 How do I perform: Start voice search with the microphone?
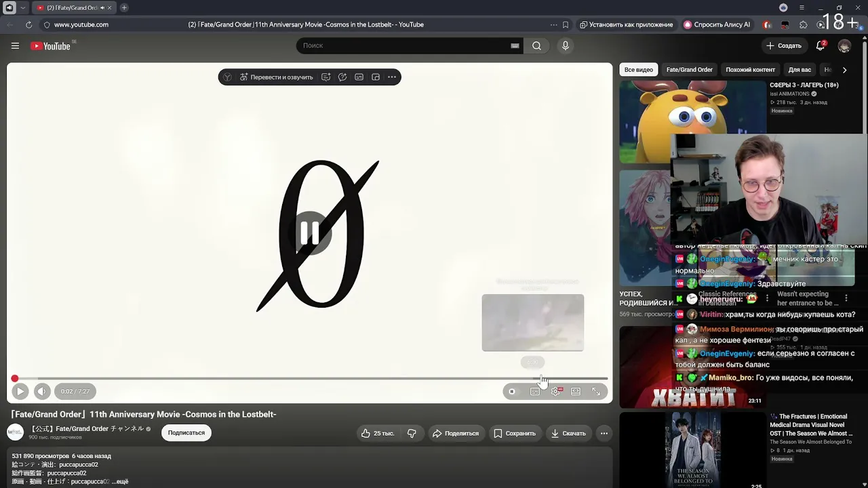(x=566, y=45)
